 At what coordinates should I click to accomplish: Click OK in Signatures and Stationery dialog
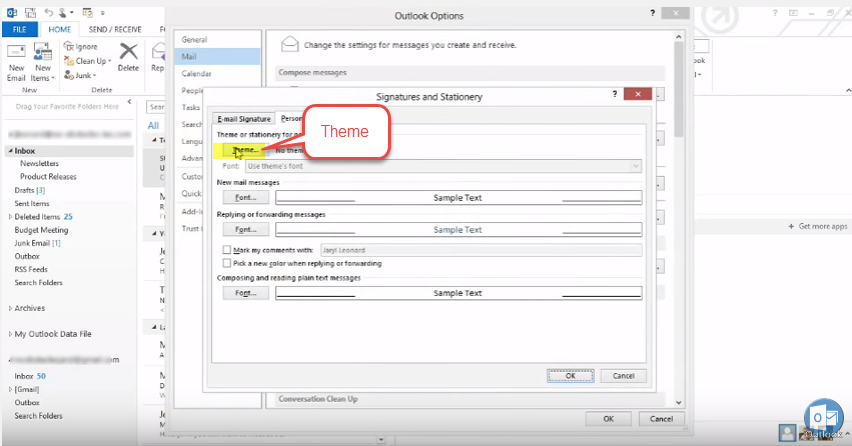tap(570, 376)
